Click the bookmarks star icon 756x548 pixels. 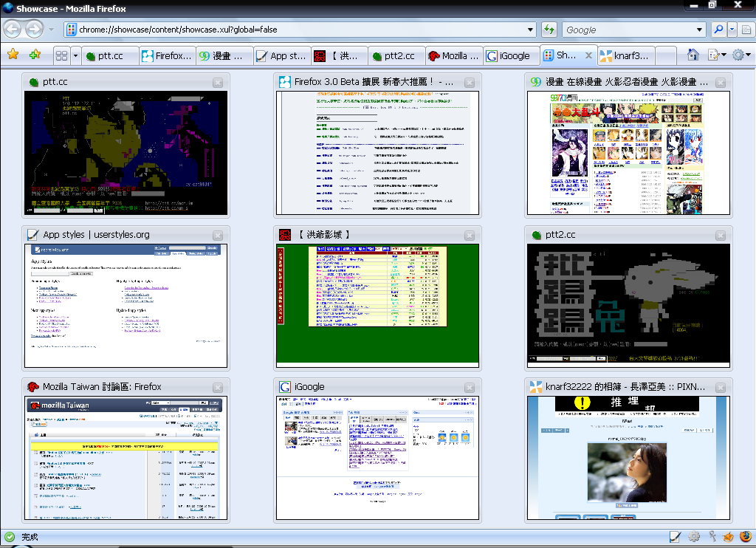click(x=13, y=55)
